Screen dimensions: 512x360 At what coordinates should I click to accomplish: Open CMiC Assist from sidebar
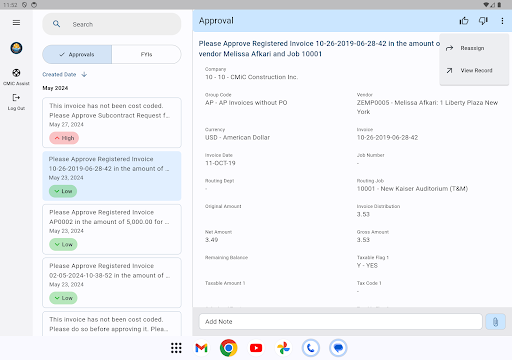click(16, 77)
